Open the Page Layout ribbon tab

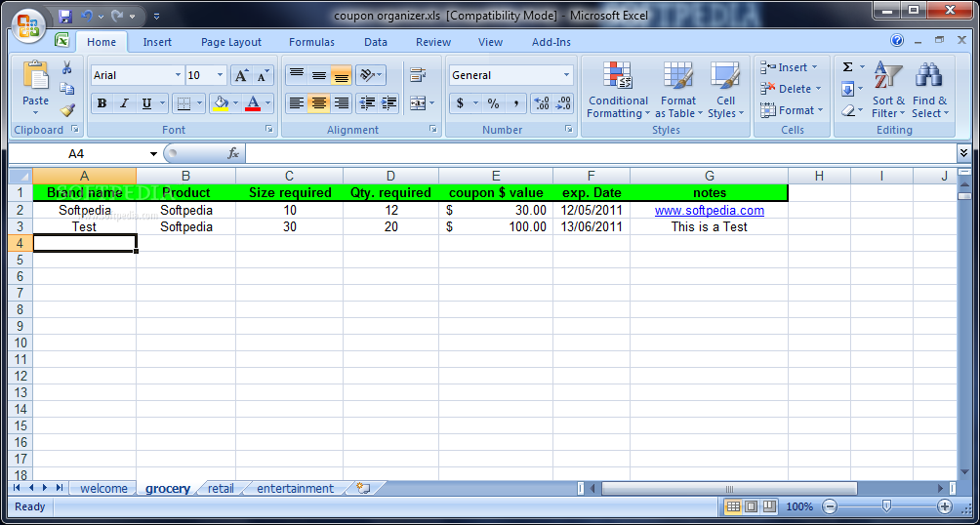point(231,42)
